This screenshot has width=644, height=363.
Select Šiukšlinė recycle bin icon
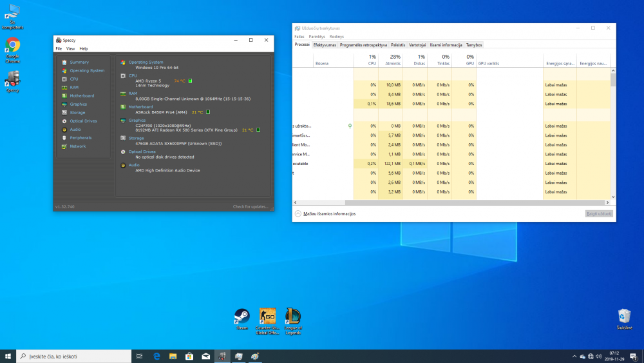[624, 319]
